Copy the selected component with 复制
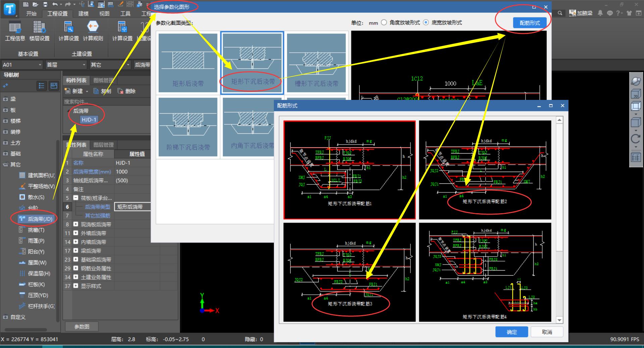This screenshot has height=348, width=644. [x=102, y=91]
